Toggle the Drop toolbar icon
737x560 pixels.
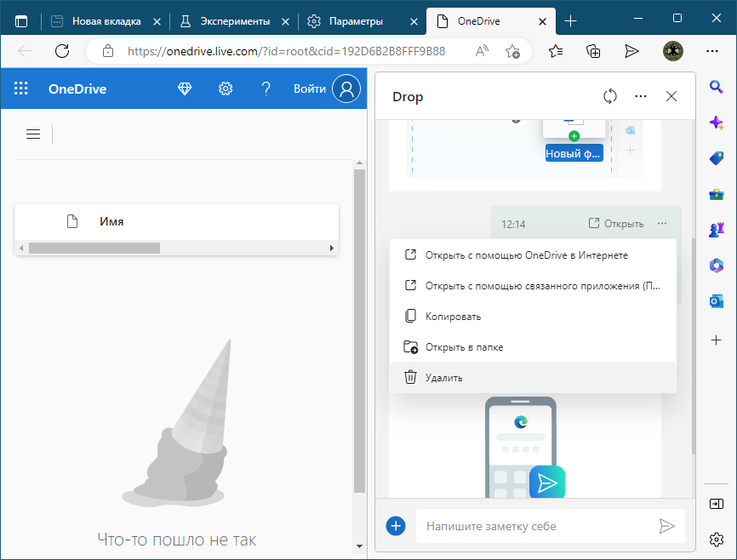pos(631,51)
